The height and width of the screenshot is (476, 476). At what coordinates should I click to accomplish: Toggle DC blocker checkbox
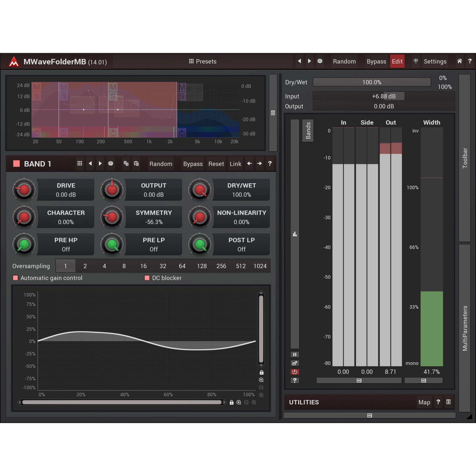(147, 278)
